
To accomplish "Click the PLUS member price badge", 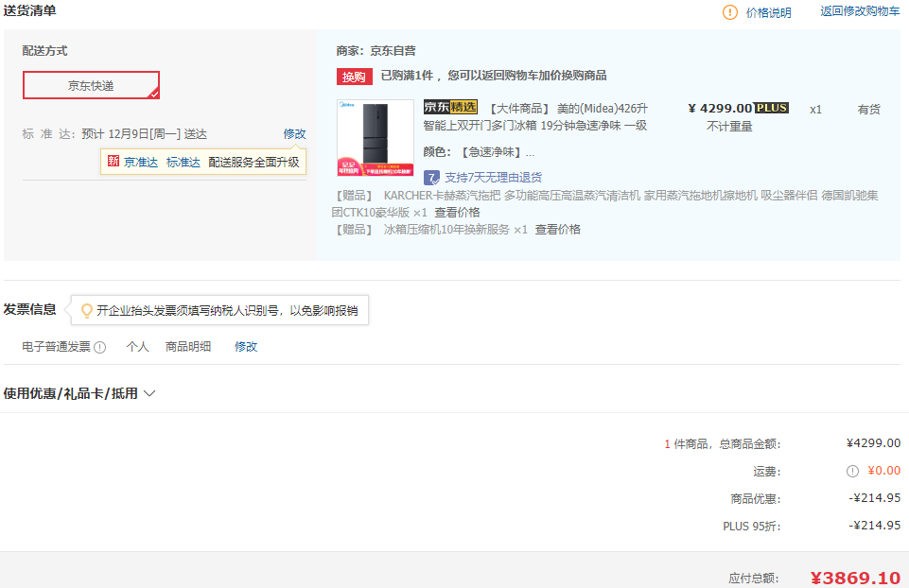I will pyautogui.click(x=772, y=108).
